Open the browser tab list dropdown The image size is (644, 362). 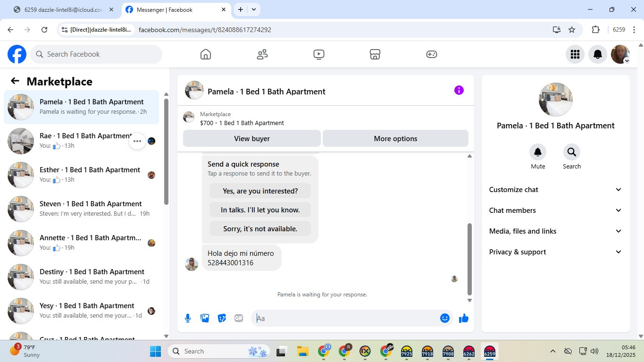click(254, 9)
